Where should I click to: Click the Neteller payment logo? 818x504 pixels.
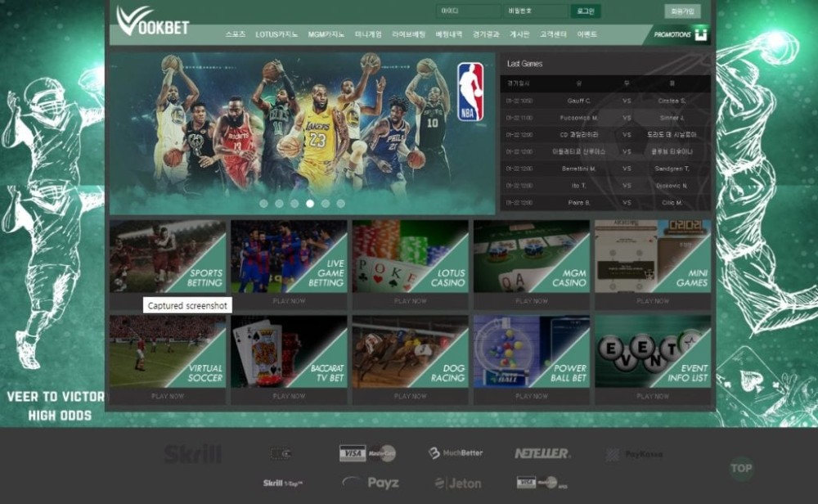pyautogui.click(x=542, y=453)
